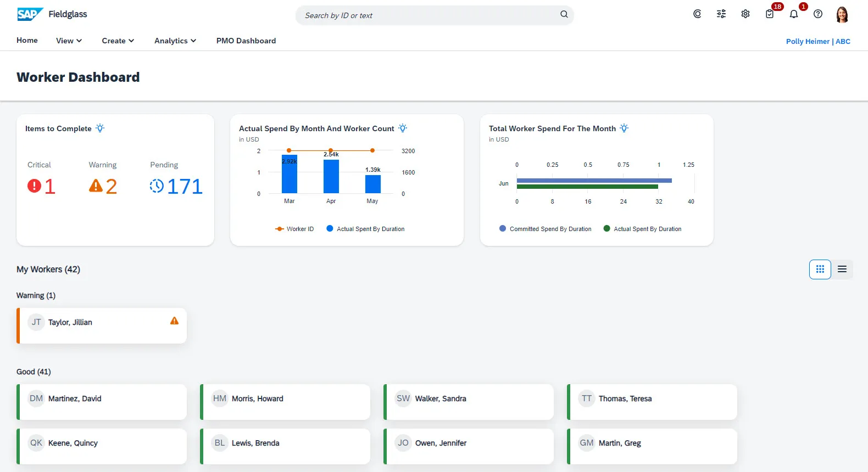
Task: Click warning triangle on Jillian Taylor card
Action: (174, 321)
